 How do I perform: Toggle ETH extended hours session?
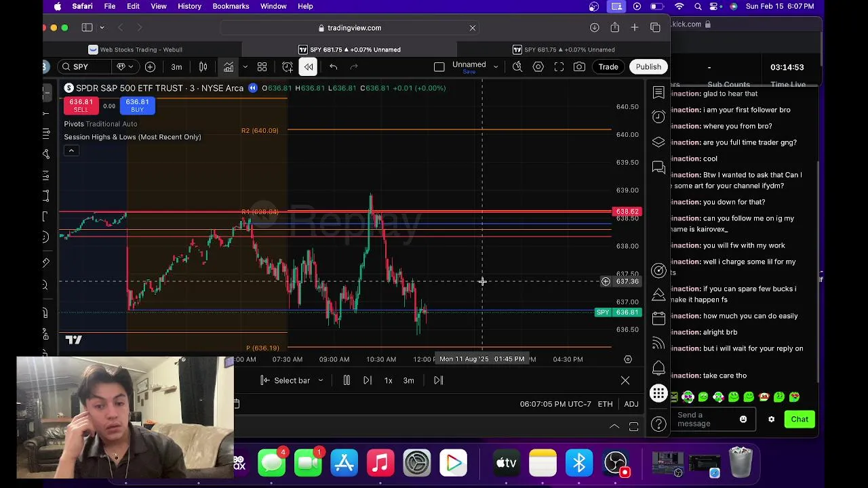click(605, 404)
